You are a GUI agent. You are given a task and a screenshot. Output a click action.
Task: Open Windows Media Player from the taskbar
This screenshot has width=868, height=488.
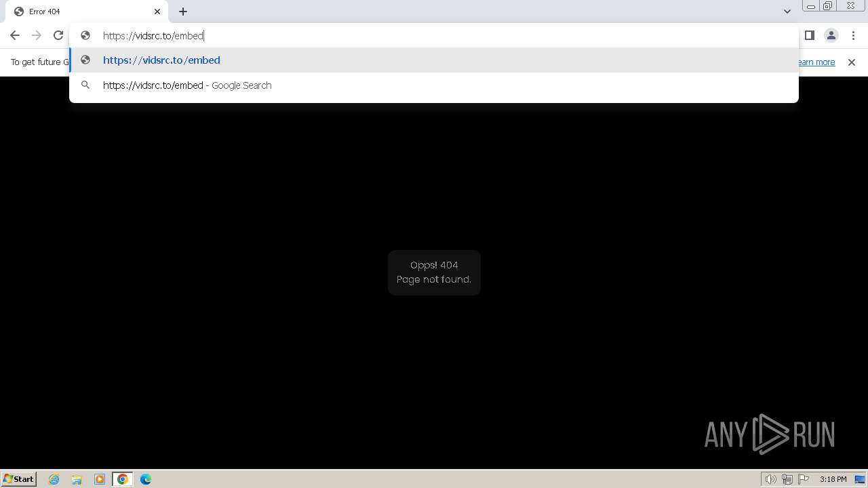pyautogui.click(x=100, y=479)
